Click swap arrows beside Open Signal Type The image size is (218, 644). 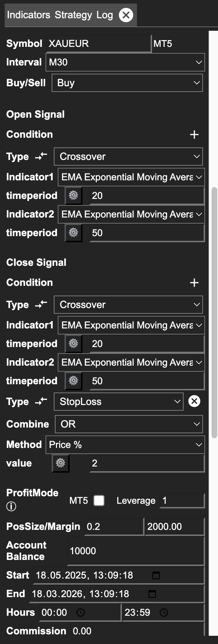(x=41, y=156)
